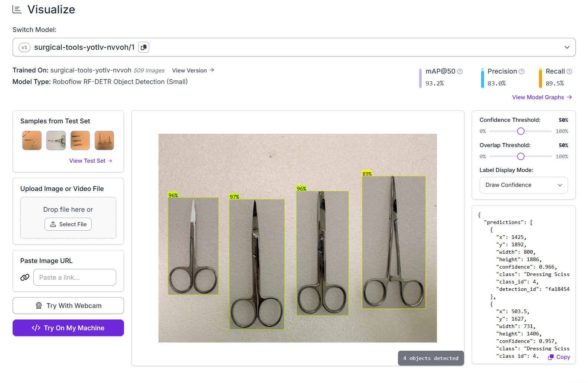Click the Recall help question icon

pos(569,71)
